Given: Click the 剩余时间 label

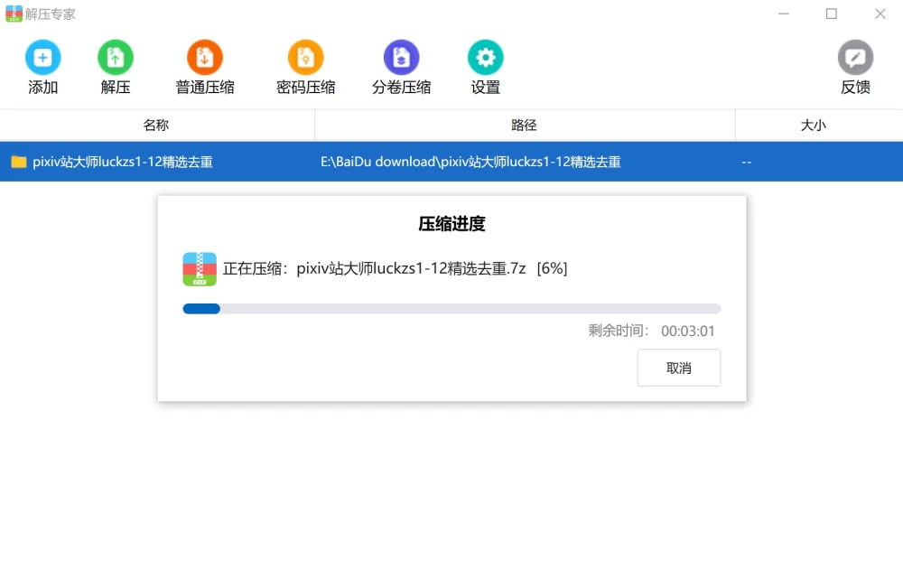Looking at the screenshot, I should coord(618,331).
